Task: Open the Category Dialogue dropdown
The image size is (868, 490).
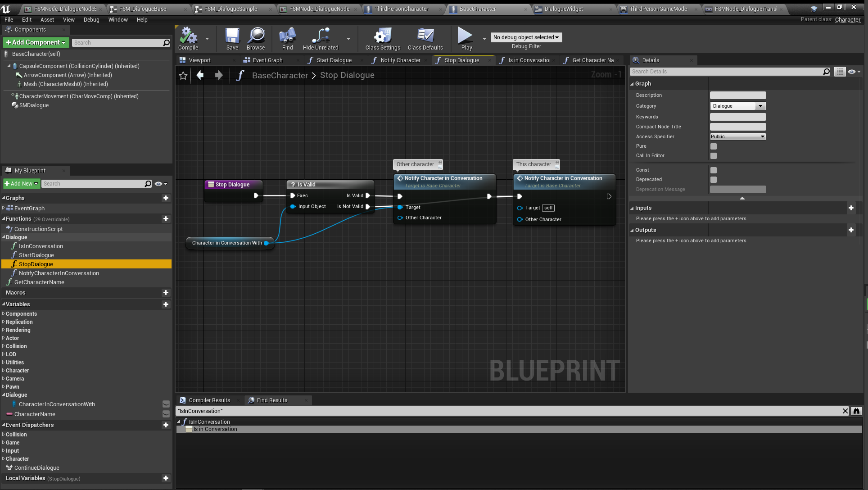Action: pos(737,106)
